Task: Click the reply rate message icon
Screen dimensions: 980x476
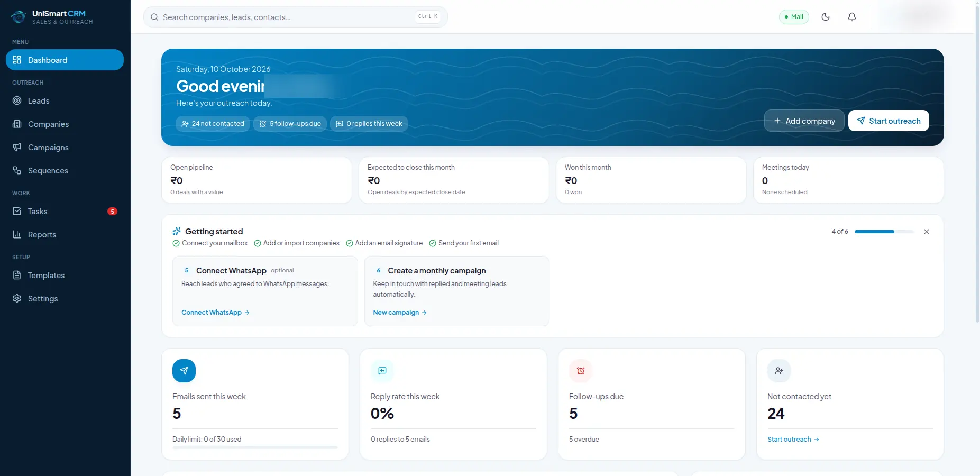Action: coord(382,371)
